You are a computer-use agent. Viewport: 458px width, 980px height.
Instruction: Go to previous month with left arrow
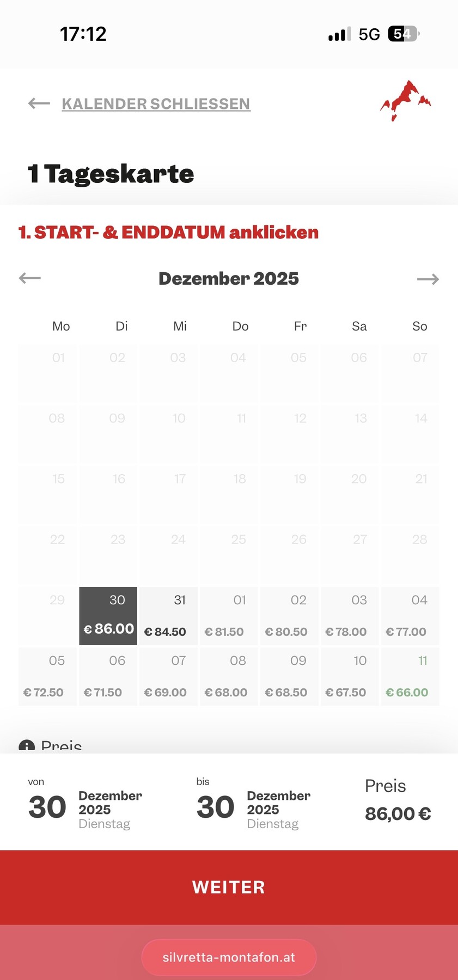[30, 278]
